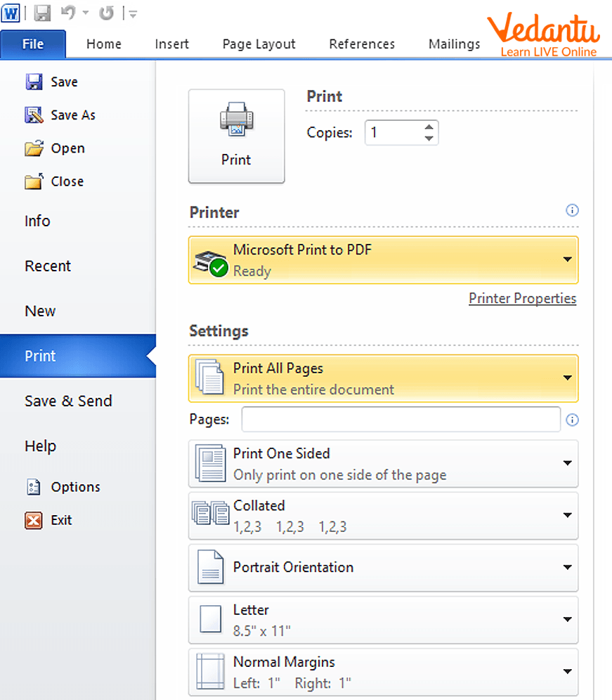Increase copies using the up arrow
This screenshot has height=700, width=612.
coord(429,127)
